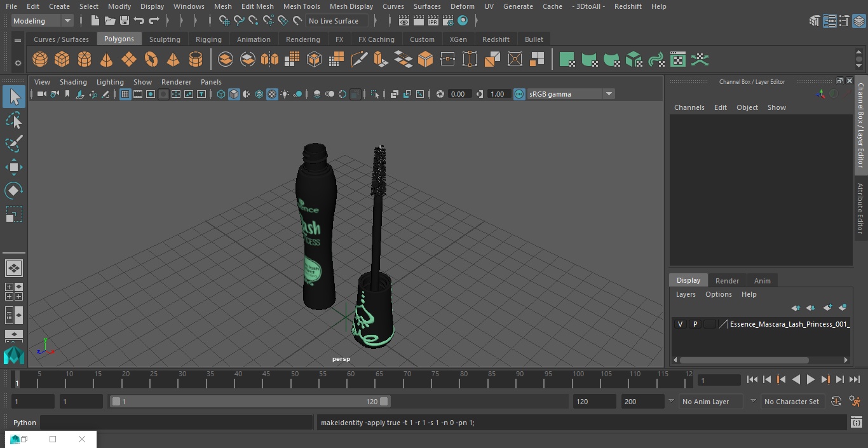Create a polygon sphere from the shelf
The image size is (868, 448).
pos(40,60)
